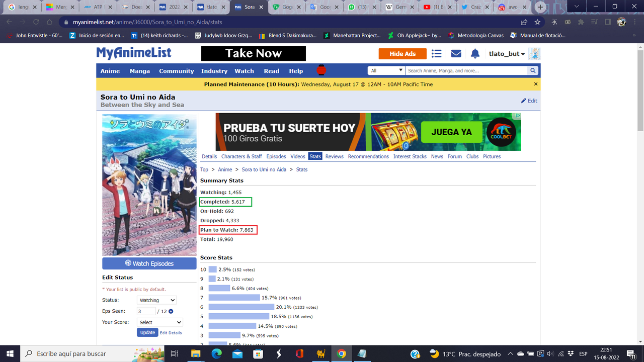This screenshot has width=644, height=362.
Task: Open the anime list icon in MyAnimeList header
Action: (x=436, y=53)
